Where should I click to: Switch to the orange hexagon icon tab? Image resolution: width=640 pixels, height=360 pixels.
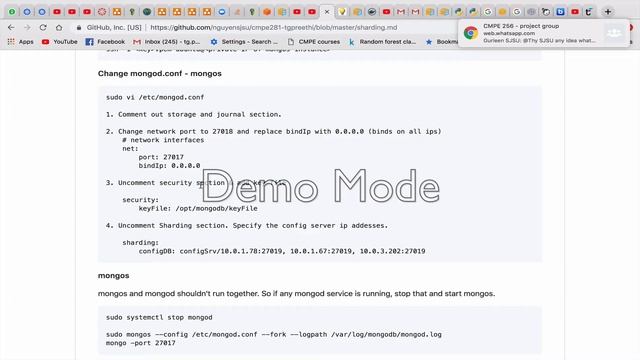[x=267, y=12]
